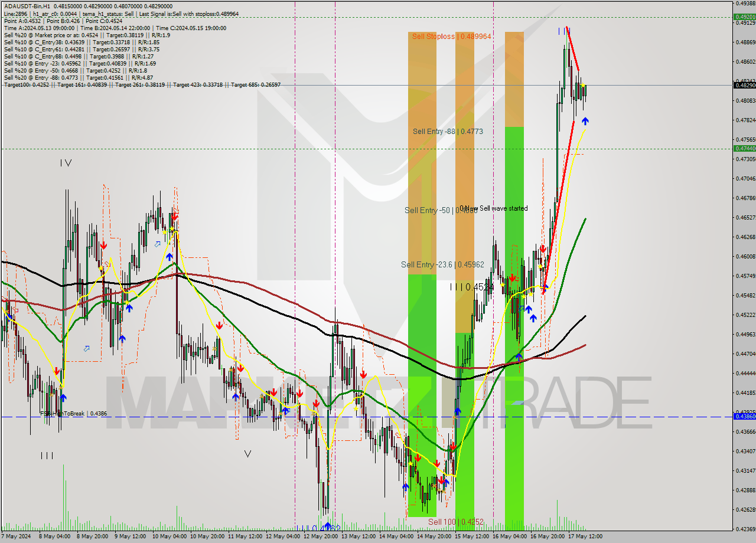The width and height of the screenshot is (756, 543).
Task: Click the Line:2896 h1_atr_c0 status line
Action: click(x=121, y=14)
